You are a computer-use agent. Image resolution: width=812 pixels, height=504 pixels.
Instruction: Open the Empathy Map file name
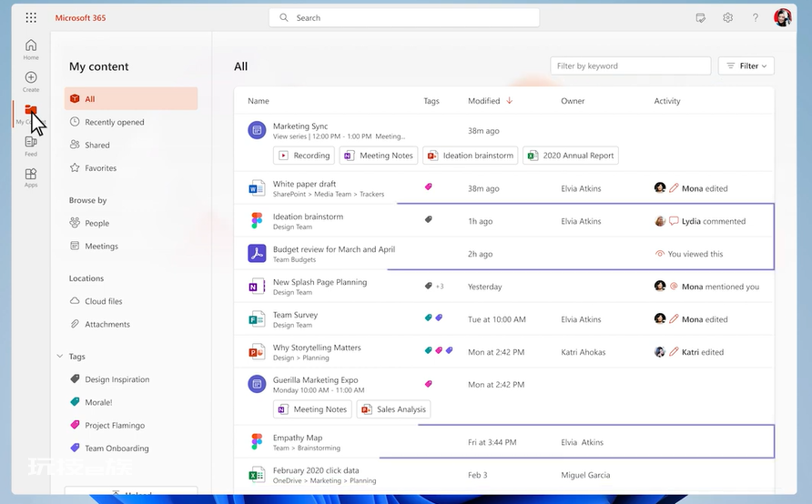pos(298,438)
